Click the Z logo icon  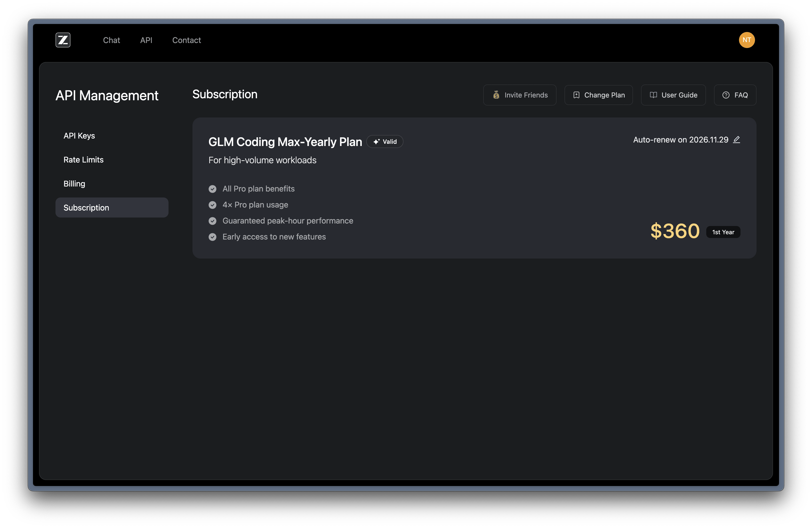pyautogui.click(x=63, y=40)
